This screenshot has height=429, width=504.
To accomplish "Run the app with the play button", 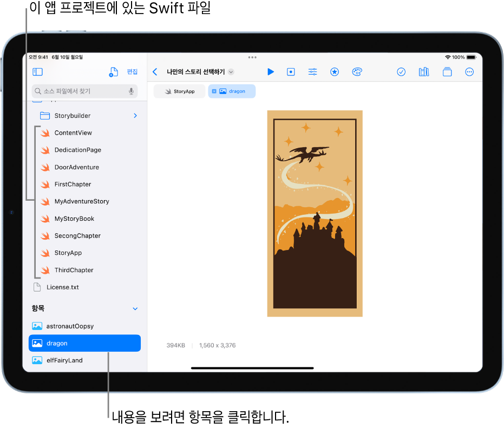I will tap(271, 72).
